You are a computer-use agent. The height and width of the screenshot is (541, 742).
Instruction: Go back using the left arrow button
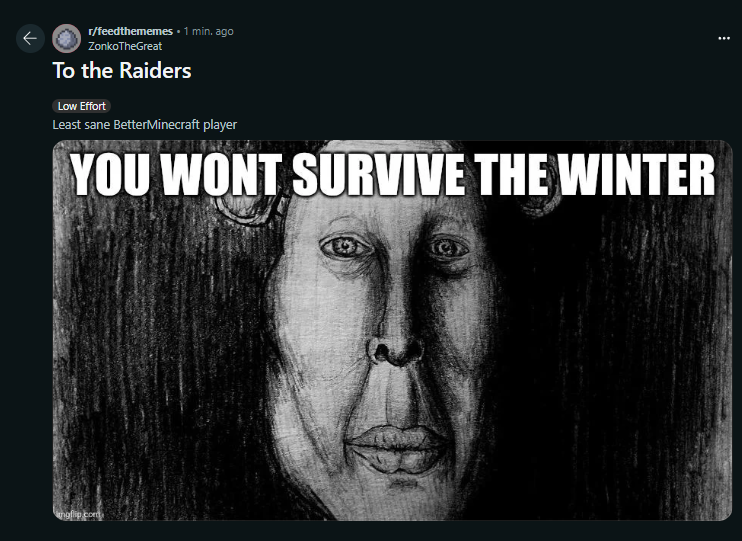[30, 38]
